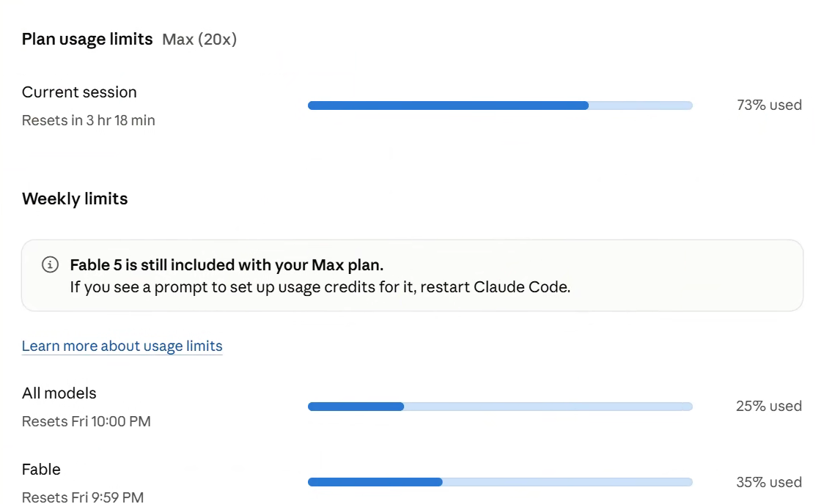Click the All models label
This screenshot has height=504, width=824.
point(59,393)
